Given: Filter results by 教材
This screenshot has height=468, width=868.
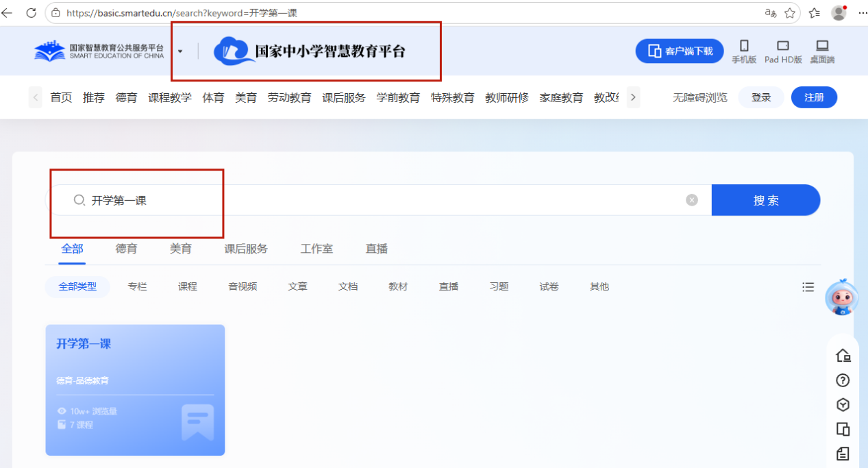Looking at the screenshot, I should pyautogui.click(x=398, y=286).
